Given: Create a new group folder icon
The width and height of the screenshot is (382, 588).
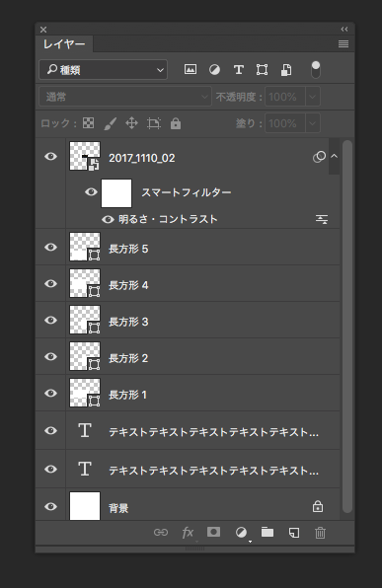Looking at the screenshot, I should (x=267, y=532).
